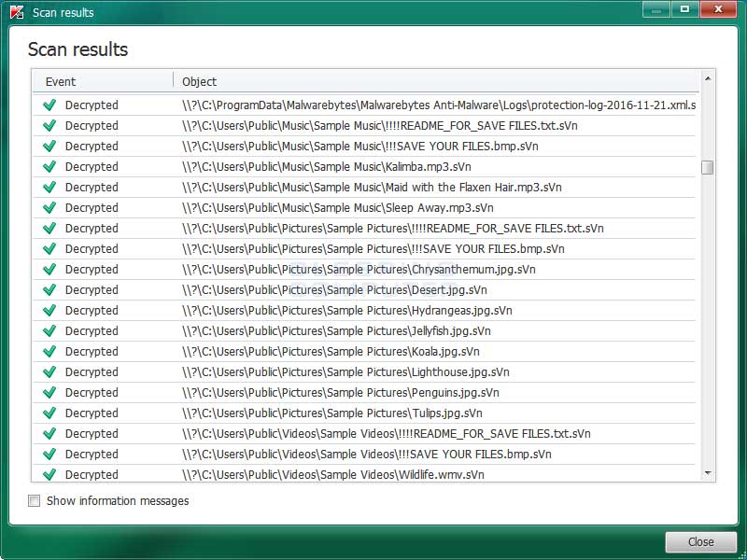
Task: Select Sample Music README_FOR_SAVE FILES.txt.sVn path
Action: 380,126
